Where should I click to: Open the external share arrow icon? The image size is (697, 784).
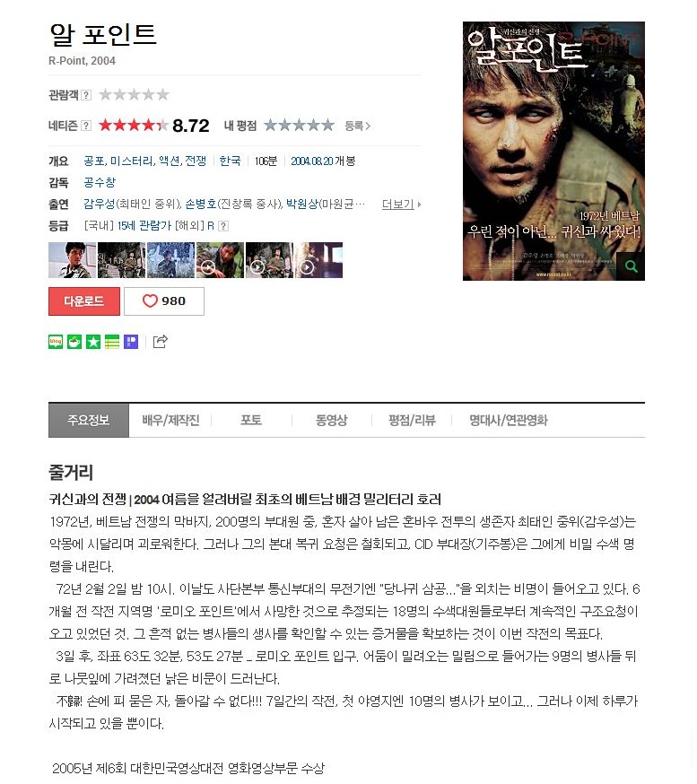[x=160, y=342]
